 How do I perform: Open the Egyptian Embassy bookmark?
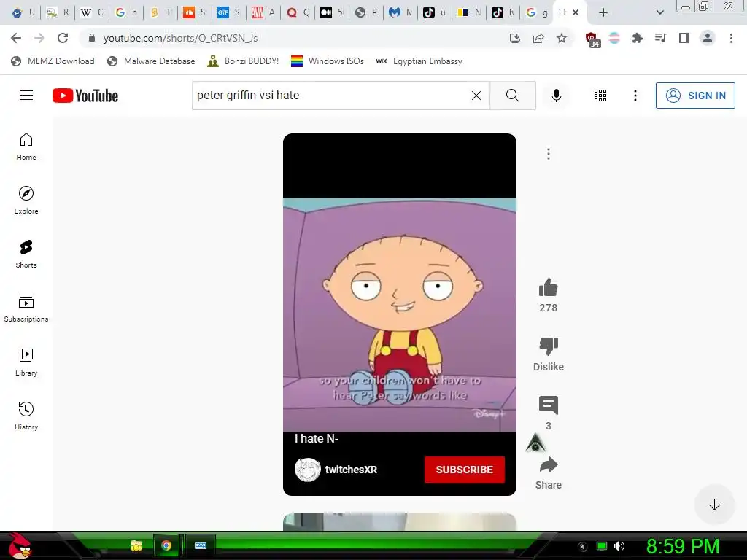(419, 61)
